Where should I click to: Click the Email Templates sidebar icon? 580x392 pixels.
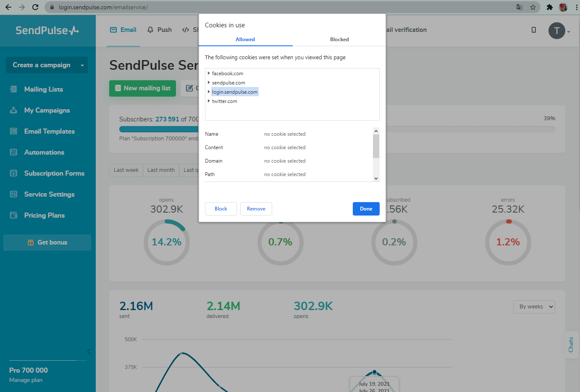pos(13,131)
